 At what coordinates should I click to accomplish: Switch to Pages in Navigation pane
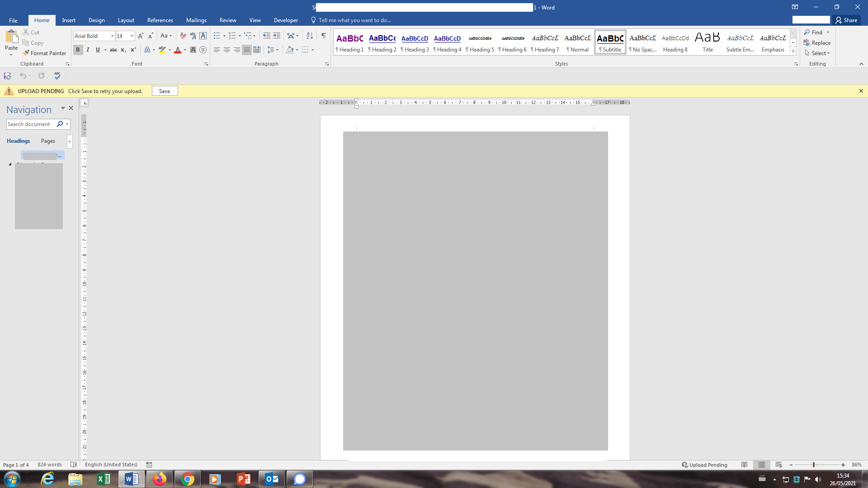tap(48, 141)
